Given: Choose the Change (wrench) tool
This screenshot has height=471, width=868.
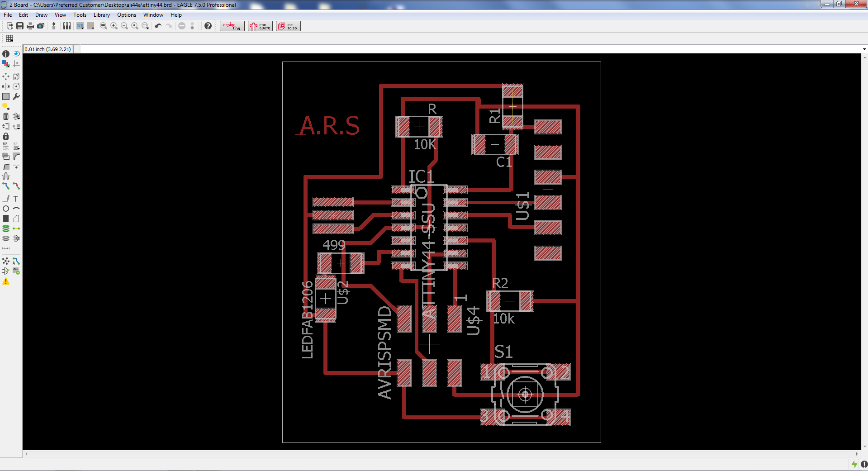Looking at the screenshot, I should tap(16, 96).
